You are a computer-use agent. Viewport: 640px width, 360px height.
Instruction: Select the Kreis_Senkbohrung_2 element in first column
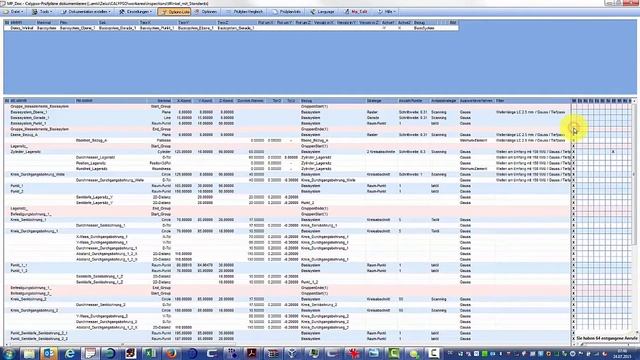coord(28,299)
